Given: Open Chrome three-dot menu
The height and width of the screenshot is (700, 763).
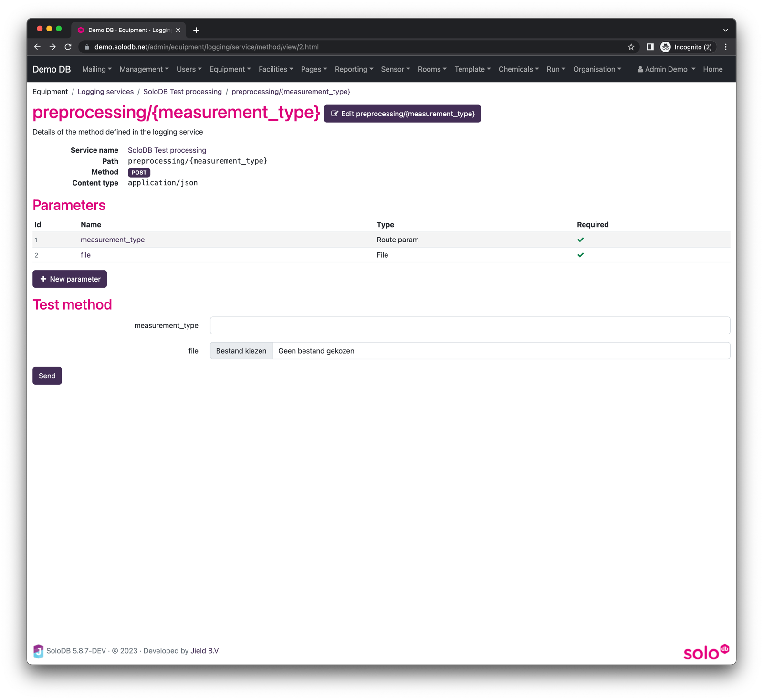Looking at the screenshot, I should click(x=725, y=47).
